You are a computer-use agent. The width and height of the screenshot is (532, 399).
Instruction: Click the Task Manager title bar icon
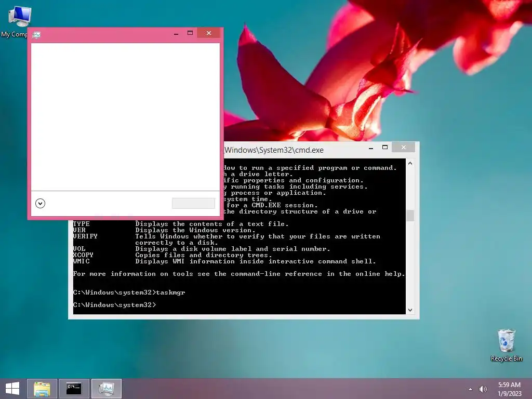37,35
